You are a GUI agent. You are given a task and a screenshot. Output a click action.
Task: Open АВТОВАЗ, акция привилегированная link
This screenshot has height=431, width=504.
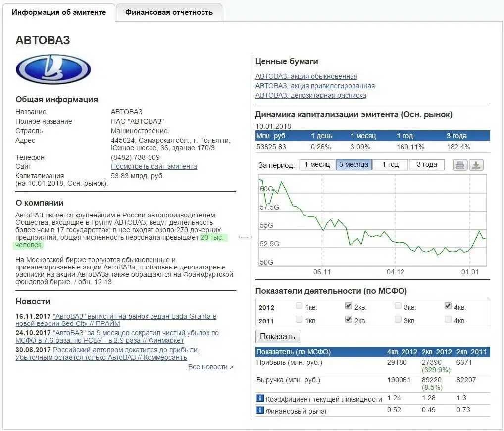coord(315,86)
